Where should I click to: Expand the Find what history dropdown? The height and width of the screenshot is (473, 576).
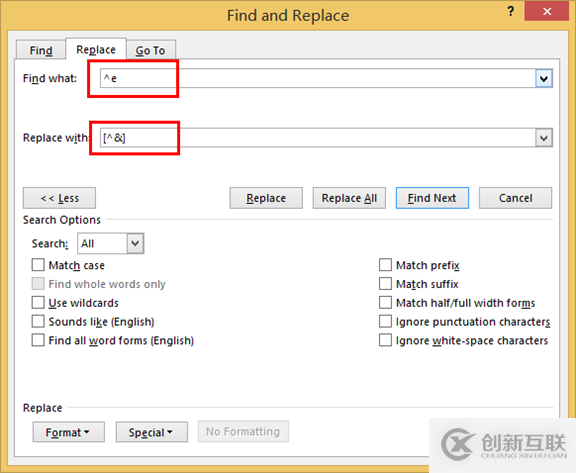[x=544, y=78]
